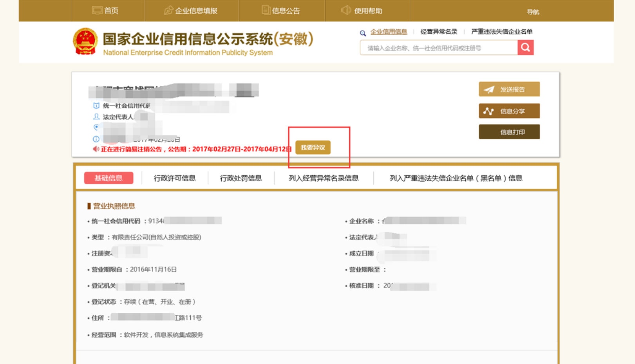Screen dimensions: 635x364
Task: Select the 严重违法失信企业名单 search category
Action: point(502,32)
